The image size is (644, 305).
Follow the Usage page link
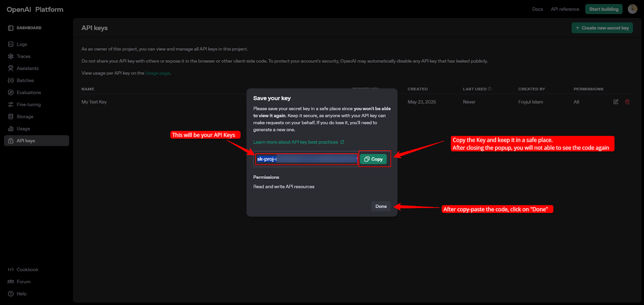coord(157,73)
